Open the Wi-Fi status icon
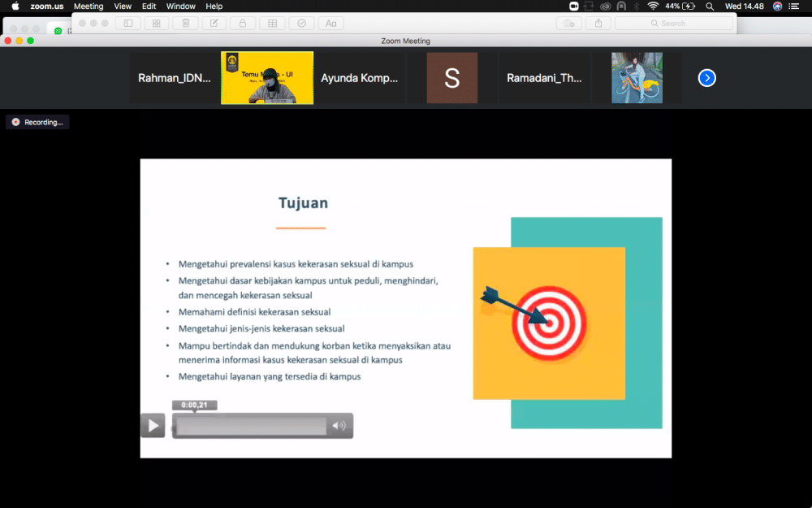This screenshot has height=508, width=812. [x=653, y=6]
